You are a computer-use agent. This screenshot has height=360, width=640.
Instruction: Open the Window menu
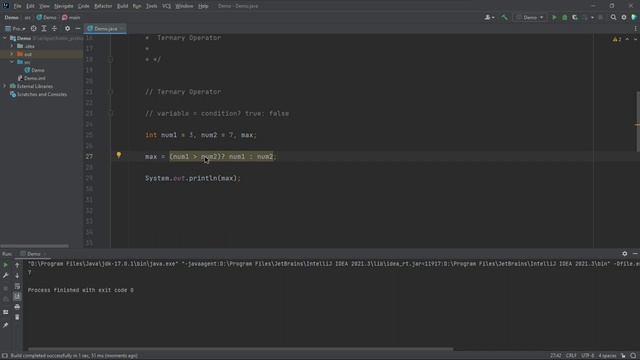[x=184, y=6]
